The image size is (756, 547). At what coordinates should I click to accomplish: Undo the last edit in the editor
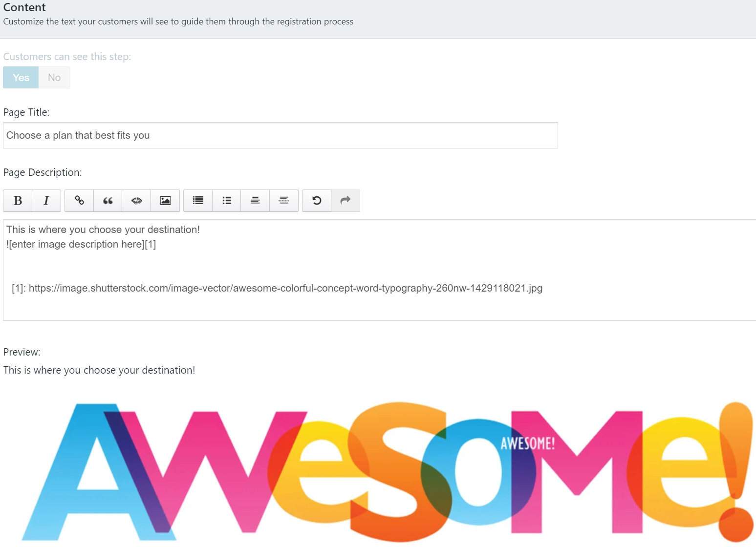317,201
